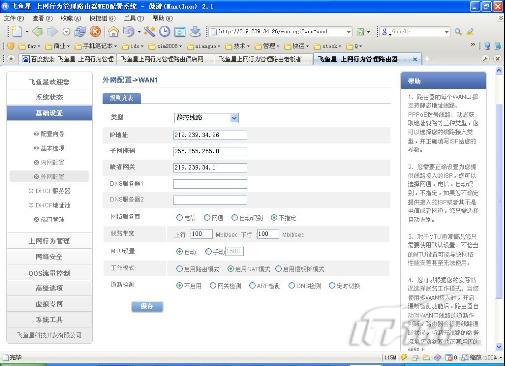Open the DHCP服务器 sidebar item

(x=49, y=191)
